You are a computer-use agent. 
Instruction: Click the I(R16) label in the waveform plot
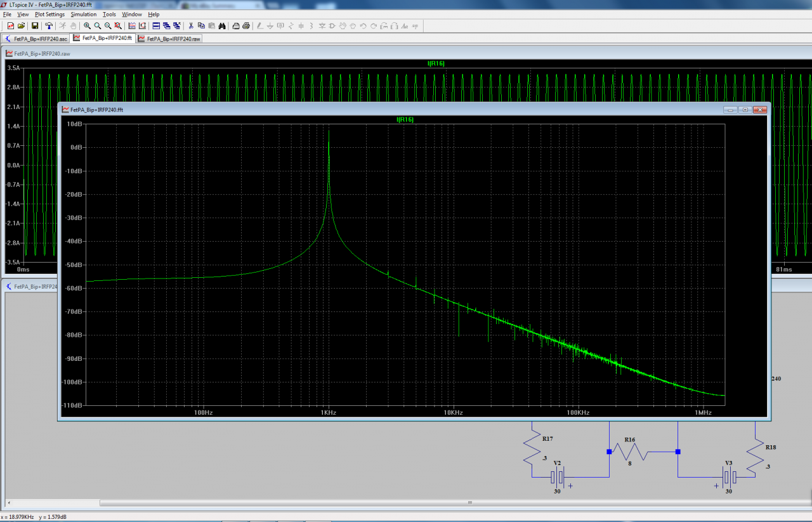coord(436,63)
